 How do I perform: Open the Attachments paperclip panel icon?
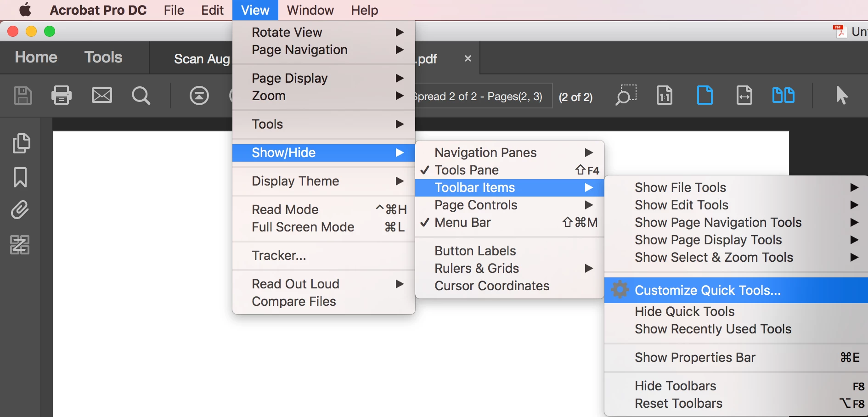20,210
